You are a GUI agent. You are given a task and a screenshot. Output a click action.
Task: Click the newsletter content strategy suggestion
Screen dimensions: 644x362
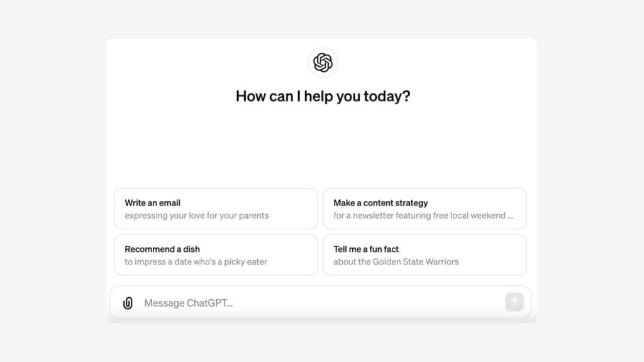(425, 208)
